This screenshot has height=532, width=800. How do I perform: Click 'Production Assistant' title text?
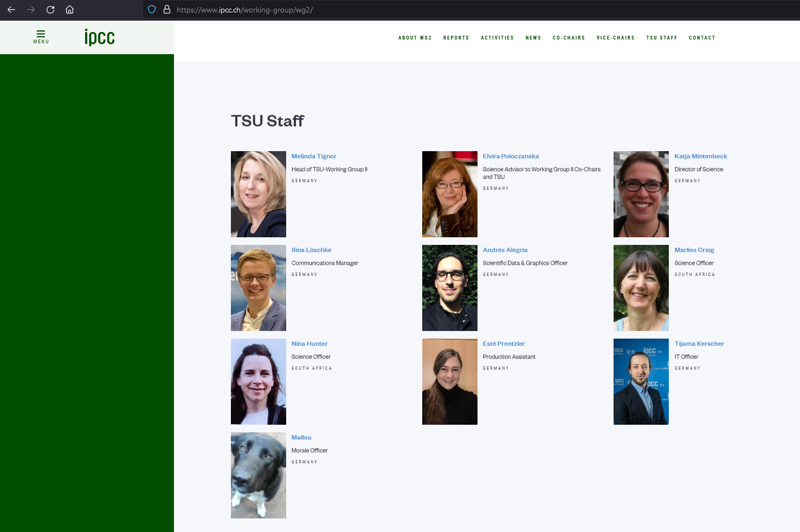509,356
